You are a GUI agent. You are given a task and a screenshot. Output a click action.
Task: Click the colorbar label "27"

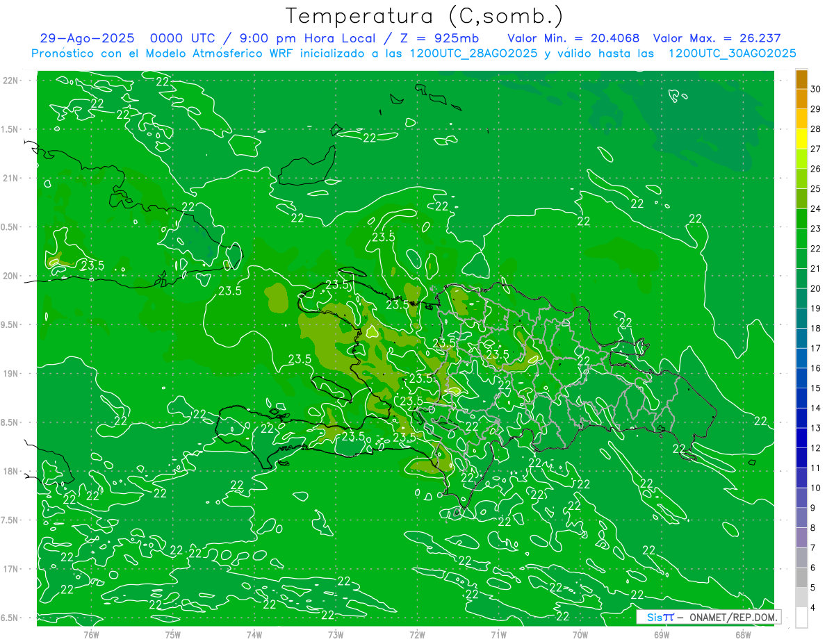click(x=816, y=149)
